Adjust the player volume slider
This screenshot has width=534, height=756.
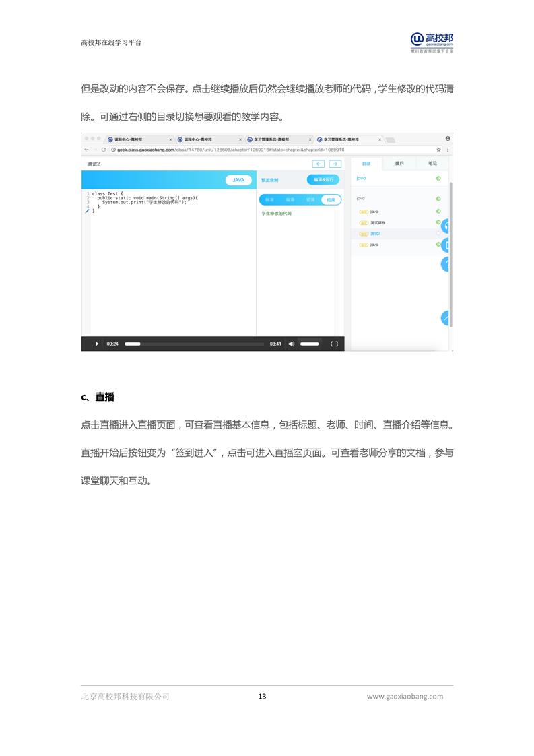pos(309,344)
